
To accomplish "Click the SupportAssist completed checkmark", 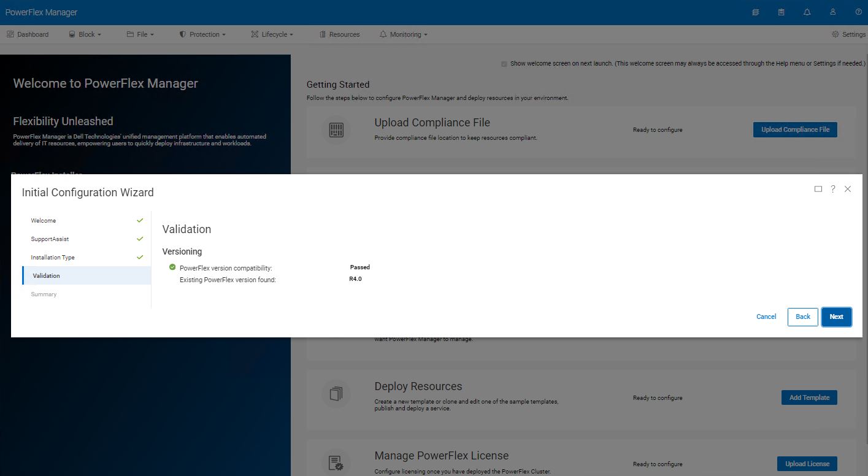I will pos(140,239).
